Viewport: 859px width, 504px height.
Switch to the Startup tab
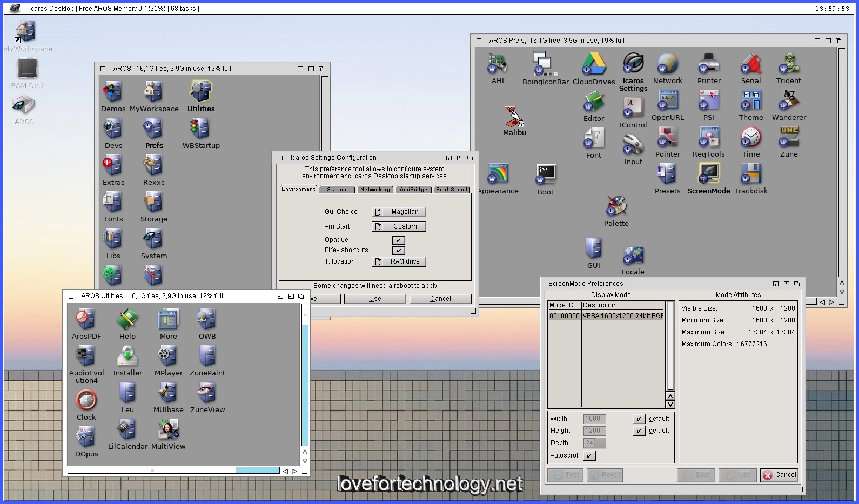tap(337, 190)
